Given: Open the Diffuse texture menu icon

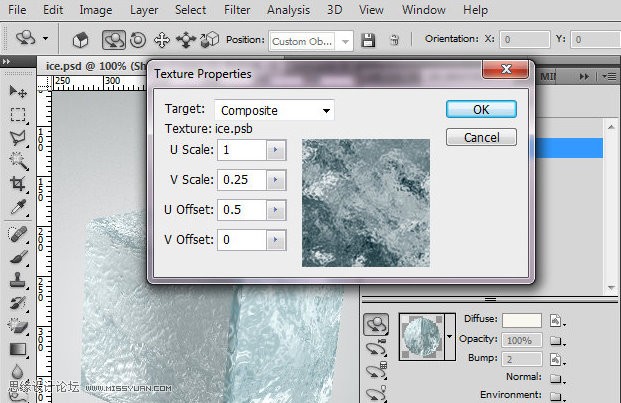Looking at the screenshot, I should point(557,320).
